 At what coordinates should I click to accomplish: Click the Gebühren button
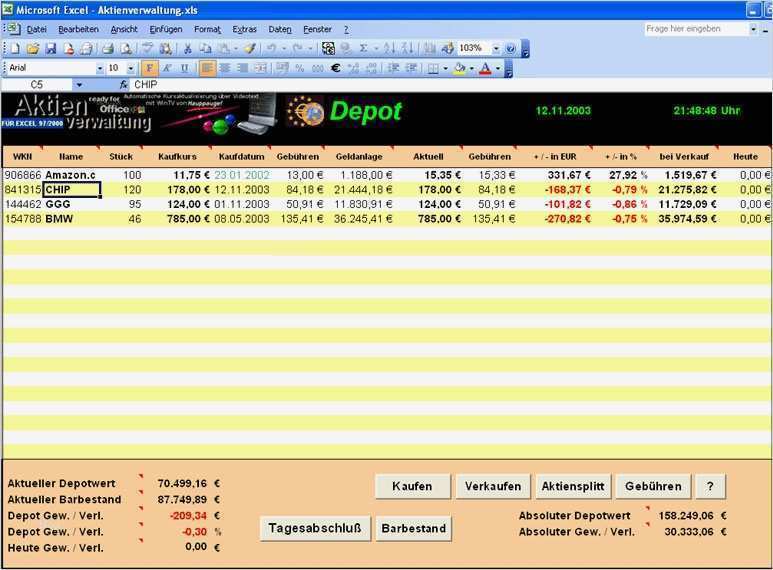653,486
